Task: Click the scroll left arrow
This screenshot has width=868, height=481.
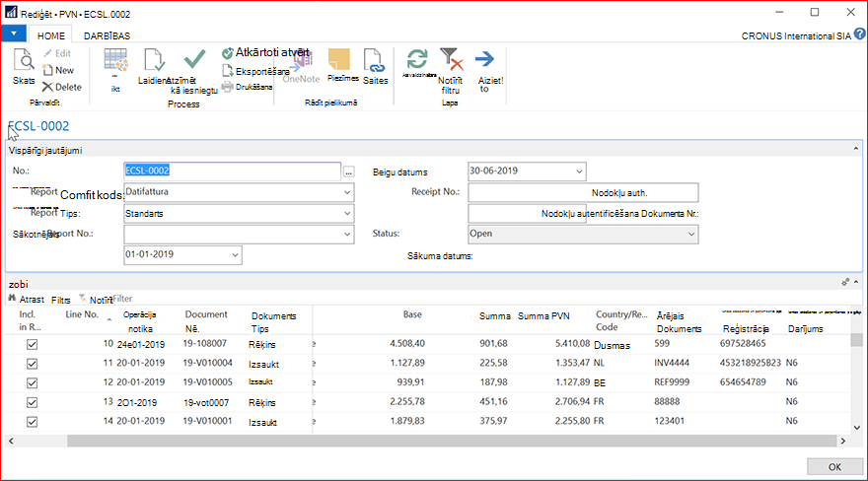Action: pos(11,441)
